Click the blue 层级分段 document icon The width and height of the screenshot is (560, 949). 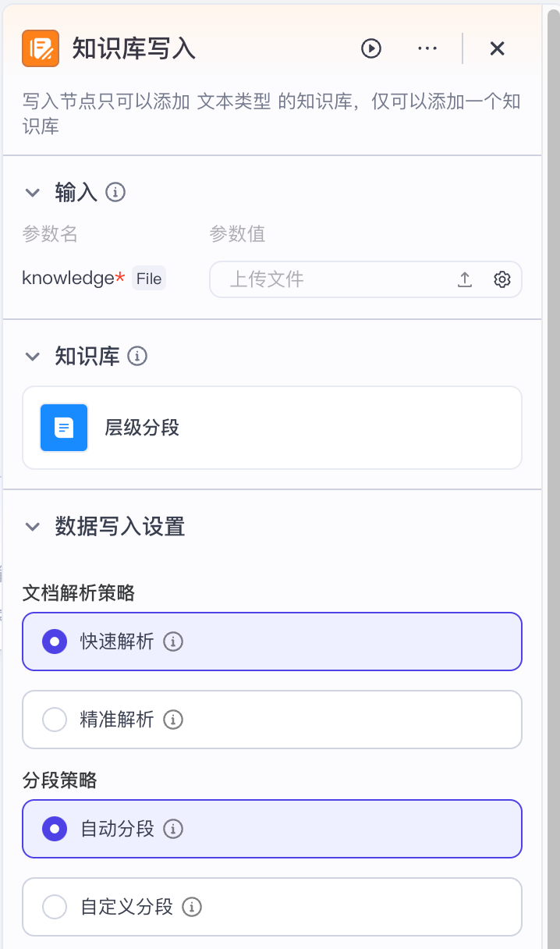point(64,428)
